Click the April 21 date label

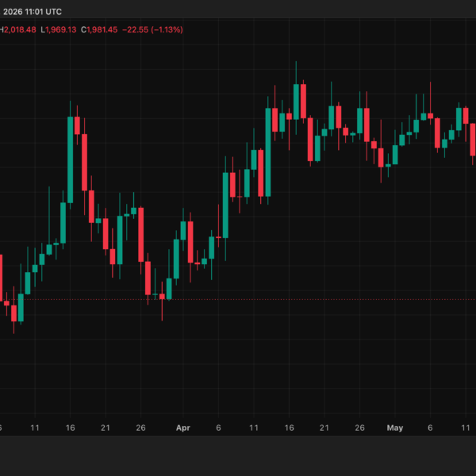(x=324, y=428)
